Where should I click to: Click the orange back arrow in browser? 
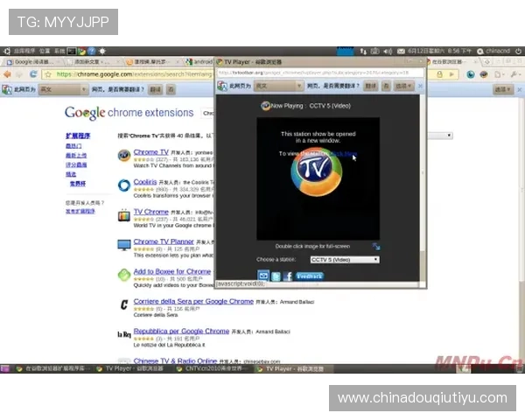7,74
